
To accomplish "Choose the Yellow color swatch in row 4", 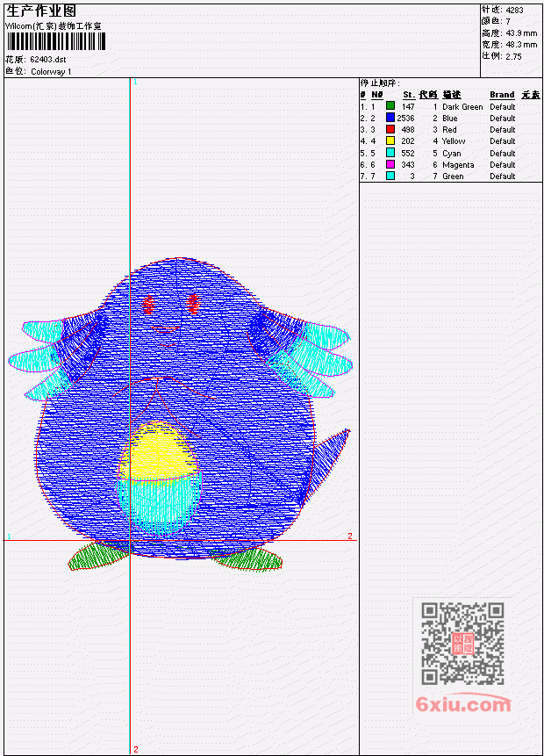I will pyautogui.click(x=390, y=140).
